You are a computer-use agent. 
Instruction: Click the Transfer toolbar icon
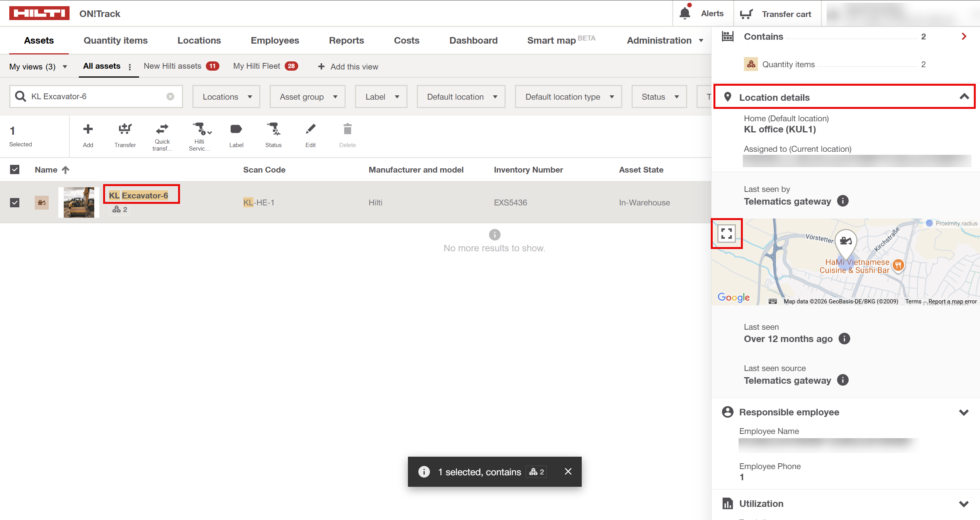point(125,129)
